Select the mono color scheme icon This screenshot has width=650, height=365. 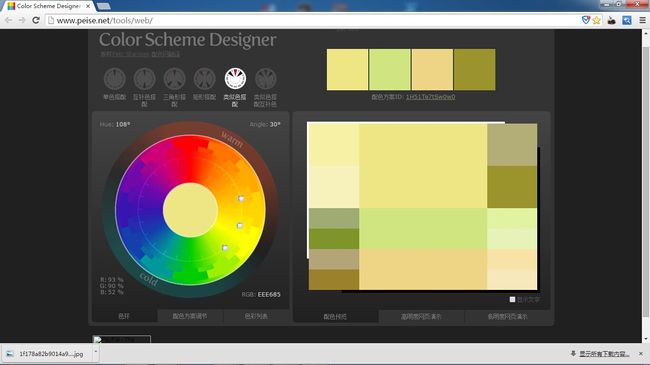click(114, 79)
